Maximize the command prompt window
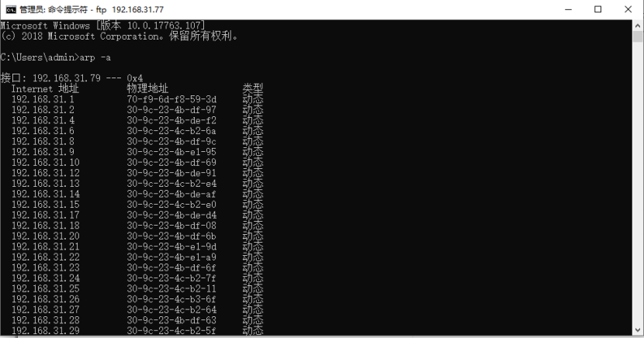The height and width of the screenshot is (338, 644). click(598, 9)
